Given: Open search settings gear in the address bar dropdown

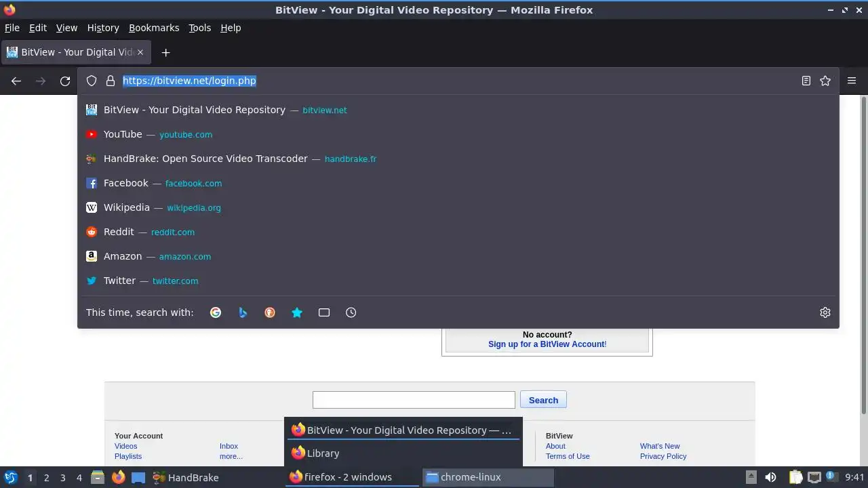Looking at the screenshot, I should point(825,312).
